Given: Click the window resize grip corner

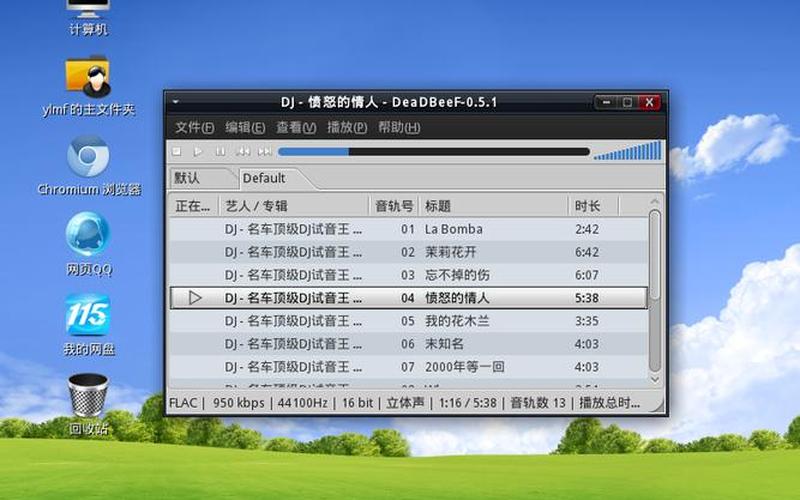Looking at the screenshot, I should click(x=658, y=405).
